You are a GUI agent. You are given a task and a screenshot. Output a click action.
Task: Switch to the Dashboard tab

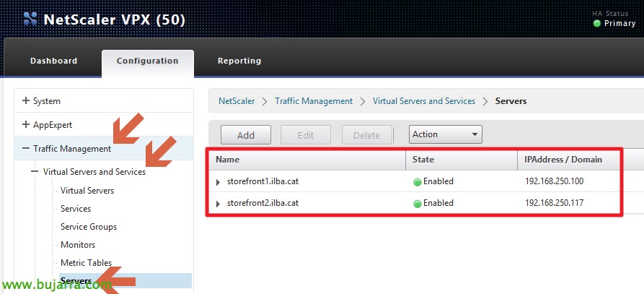(53, 61)
